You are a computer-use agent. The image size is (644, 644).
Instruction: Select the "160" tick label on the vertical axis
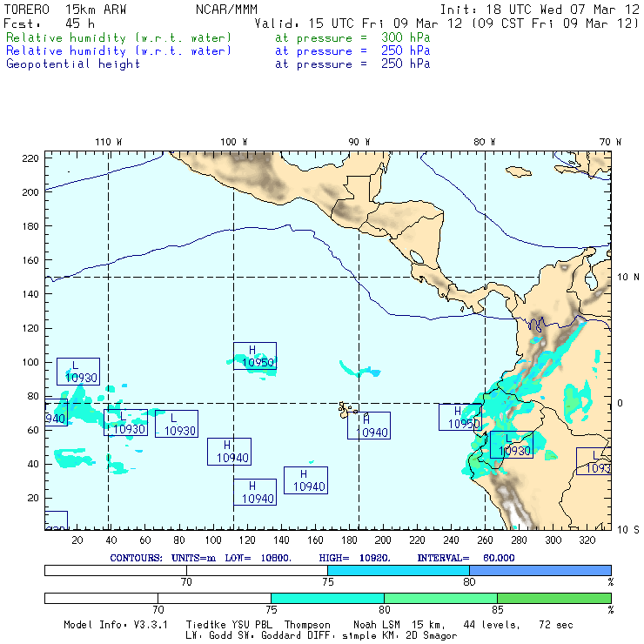(30, 260)
